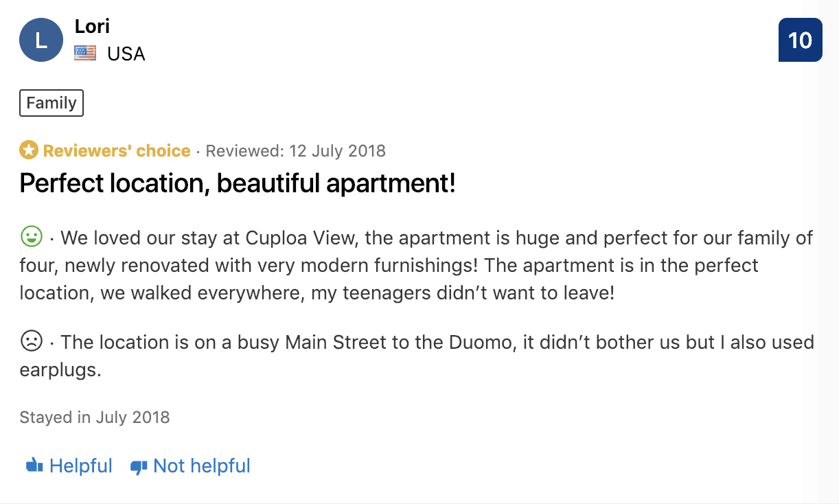Viewport: 839px width, 504px height.
Task: Click the USA flag icon
Action: [85, 54]
